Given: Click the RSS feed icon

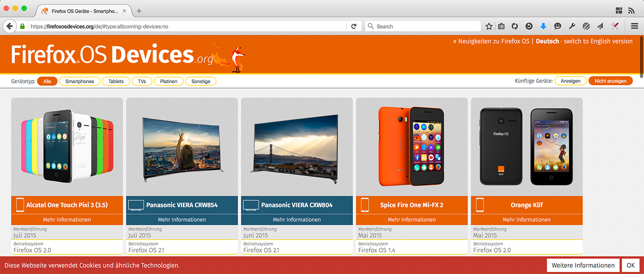Looking at the screenshot, I should click(631, 10).
